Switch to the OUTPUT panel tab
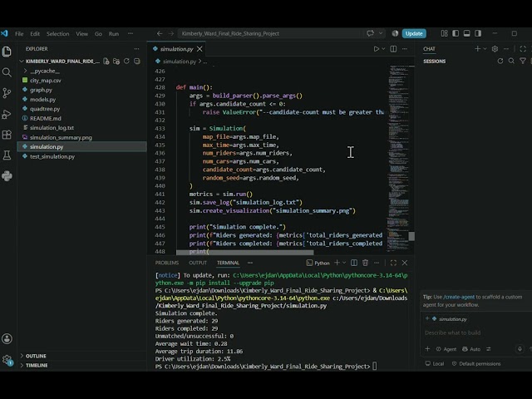This screenshot has height=399, width=532. tap(198, 263)
